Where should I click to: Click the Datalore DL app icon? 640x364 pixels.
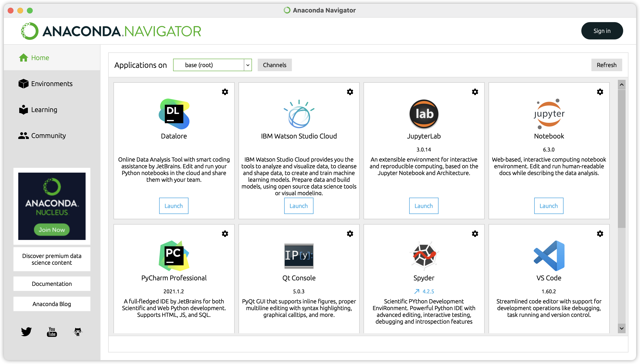(174, 114)
